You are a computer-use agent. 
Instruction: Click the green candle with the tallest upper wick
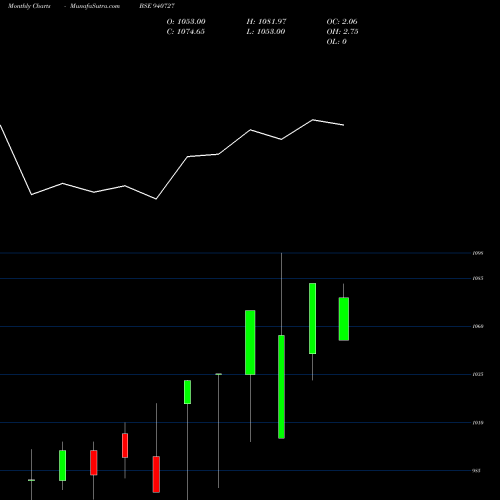pos(281,387)
